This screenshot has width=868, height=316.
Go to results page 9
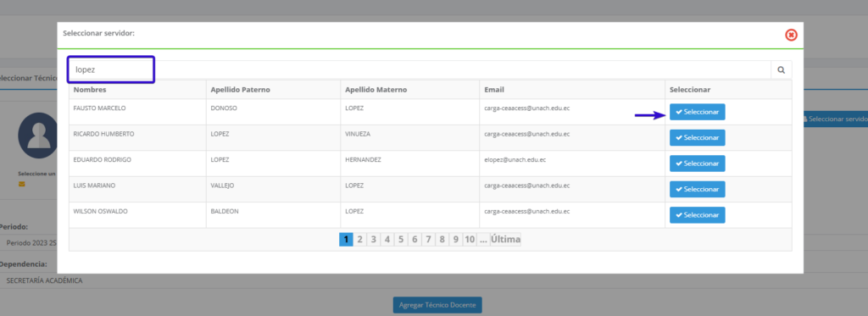pyautogui.click(x=455, y=240)
